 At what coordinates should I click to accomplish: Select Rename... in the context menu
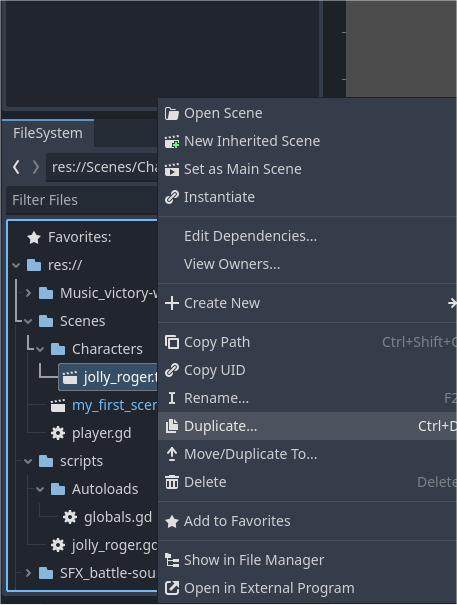[308, 398]
